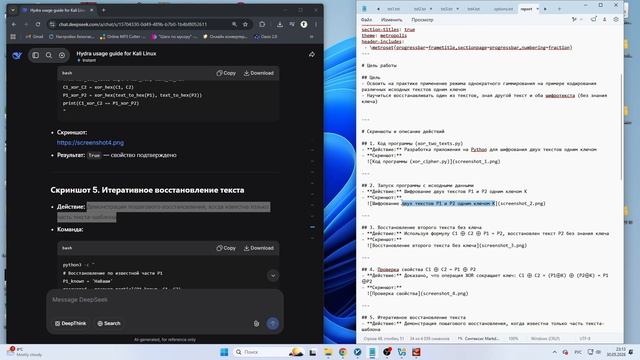Image resolution: width=640 pixels, height=360 pixels.
Task: Download the upper bash code block
Action: 259,73
